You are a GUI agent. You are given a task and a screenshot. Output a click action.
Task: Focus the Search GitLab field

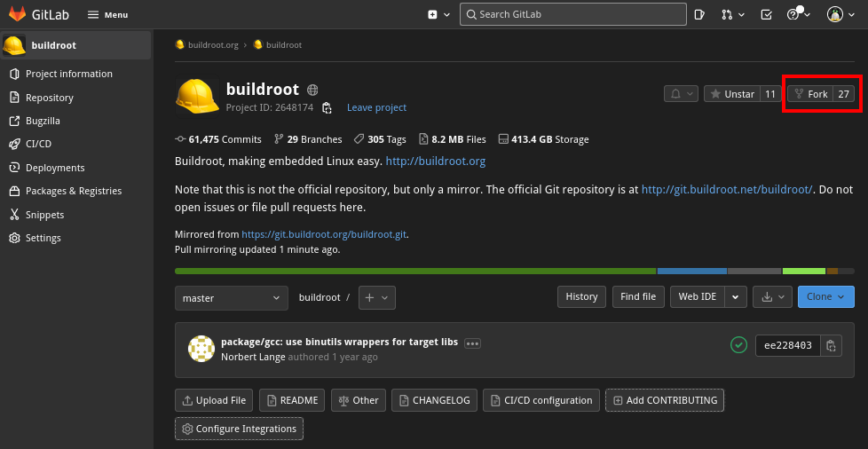[x=573, y=14]
